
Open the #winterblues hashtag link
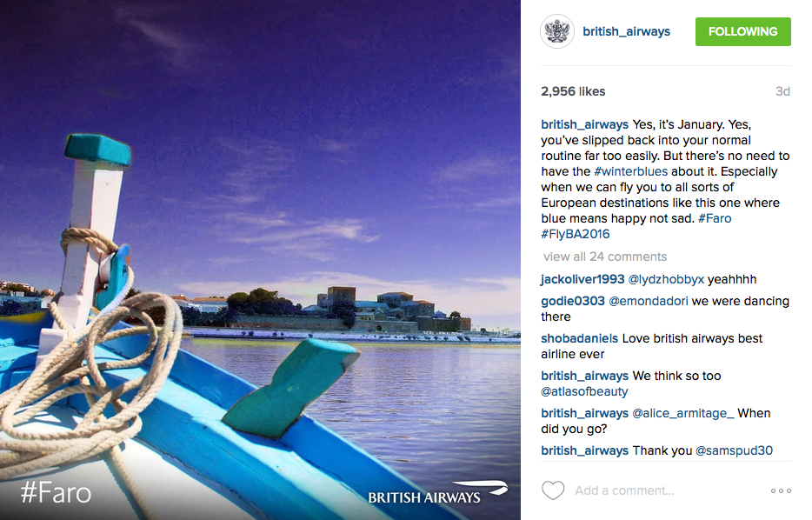[x=630, y=171]
